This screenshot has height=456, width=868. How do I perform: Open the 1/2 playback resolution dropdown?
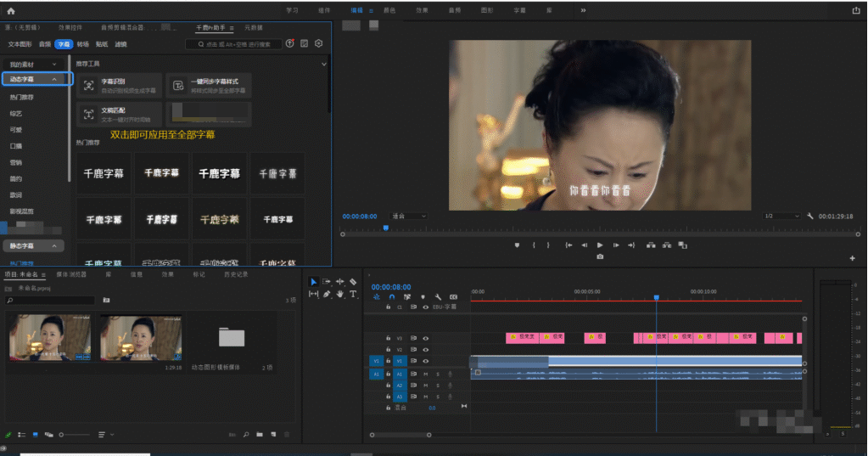coord(781,217)
